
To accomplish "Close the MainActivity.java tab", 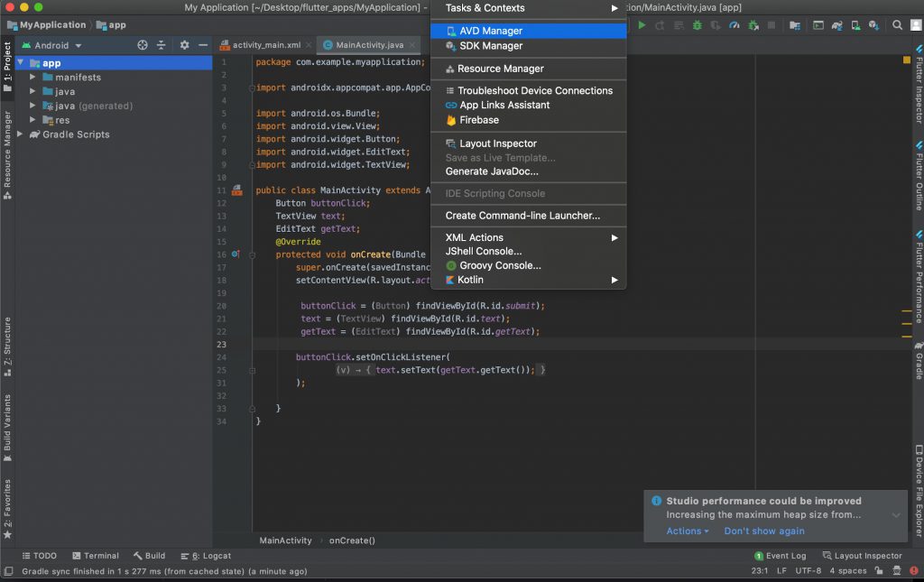I will tap(412, 45).
